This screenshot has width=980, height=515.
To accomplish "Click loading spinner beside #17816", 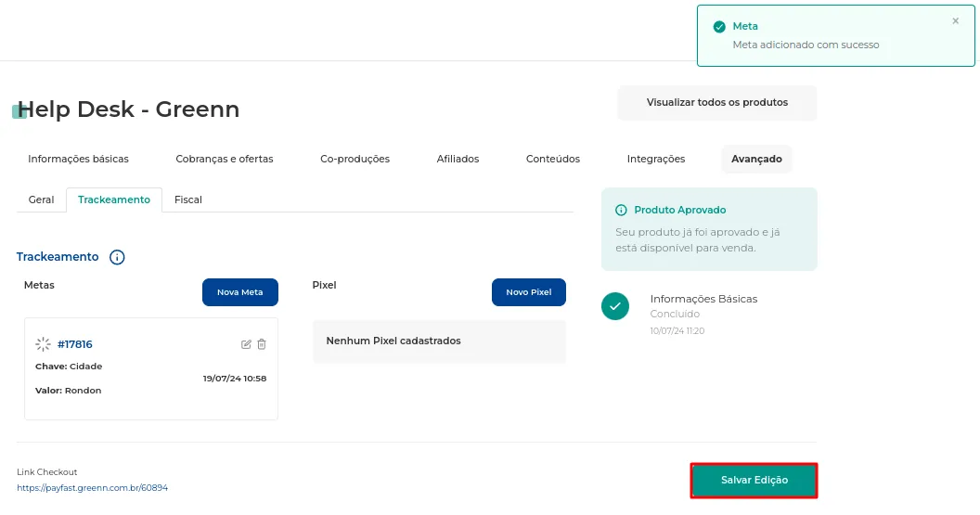I will click(43, 344).
